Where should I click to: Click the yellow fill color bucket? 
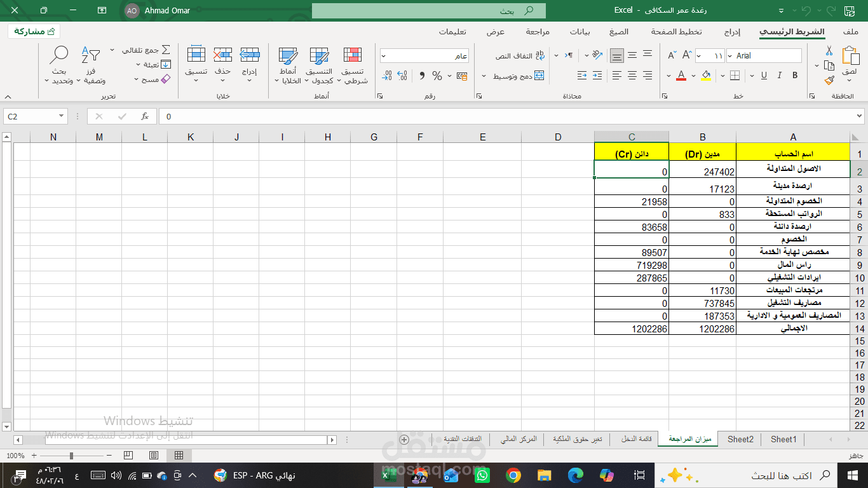tap(705, 76)
